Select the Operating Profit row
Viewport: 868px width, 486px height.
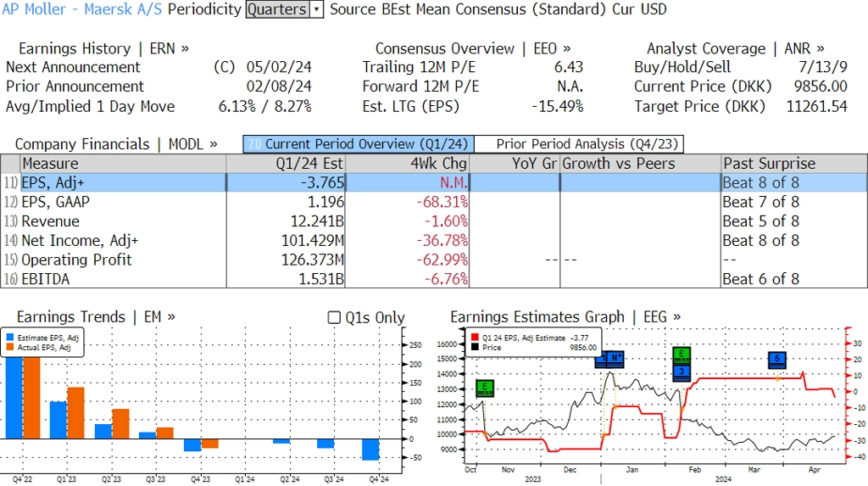[434, 260]
